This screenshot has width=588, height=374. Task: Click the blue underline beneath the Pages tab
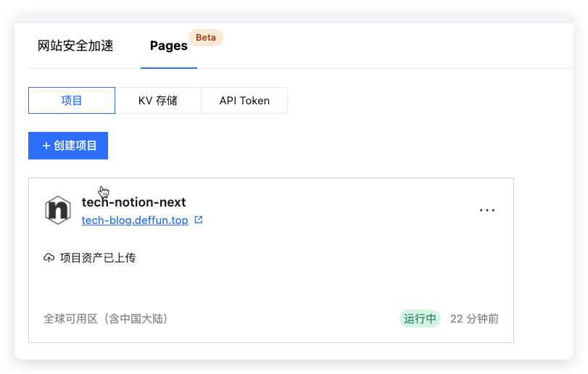[169, 67]
